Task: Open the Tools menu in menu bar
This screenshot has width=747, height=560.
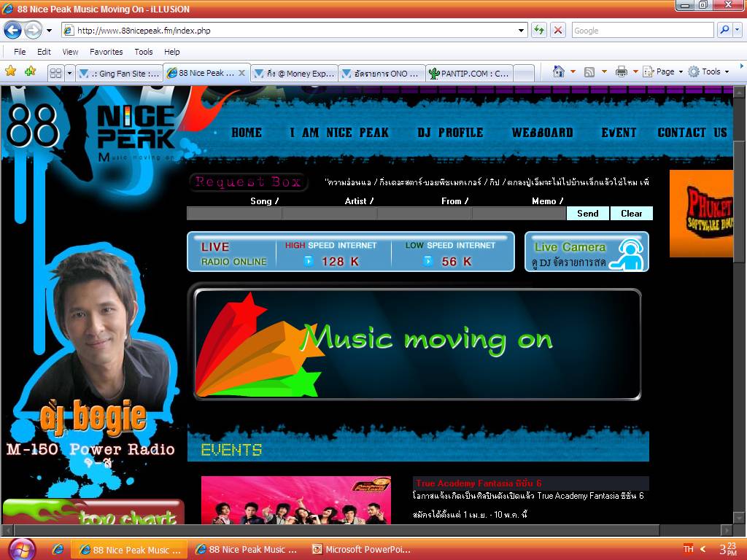Action: click(x=144, y=52)
